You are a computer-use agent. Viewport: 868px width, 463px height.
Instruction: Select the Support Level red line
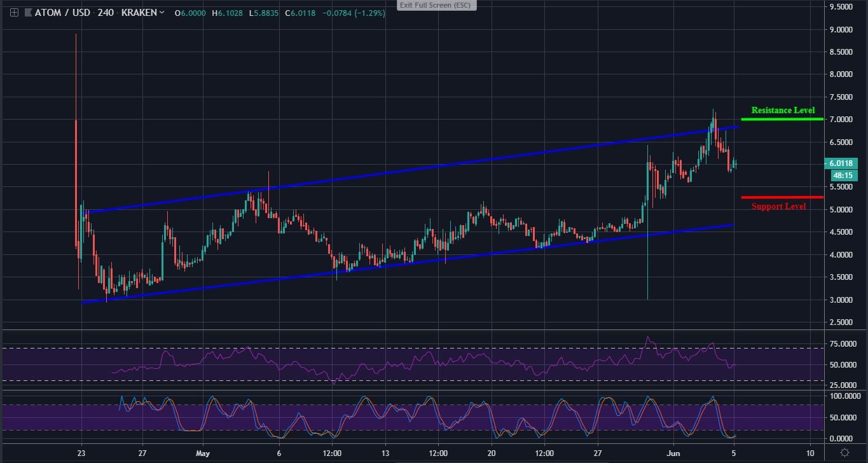point(781,197)
